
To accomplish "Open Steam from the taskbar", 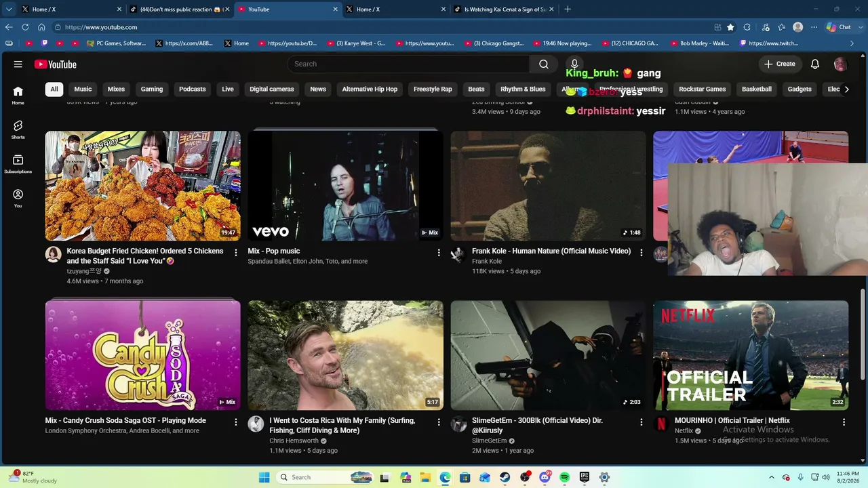I will click(505, 477).
